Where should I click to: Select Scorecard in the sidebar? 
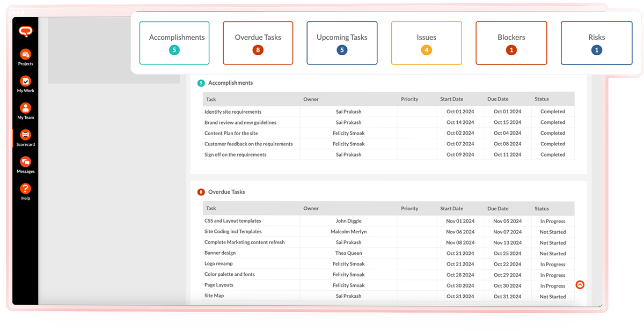(25, 138)
